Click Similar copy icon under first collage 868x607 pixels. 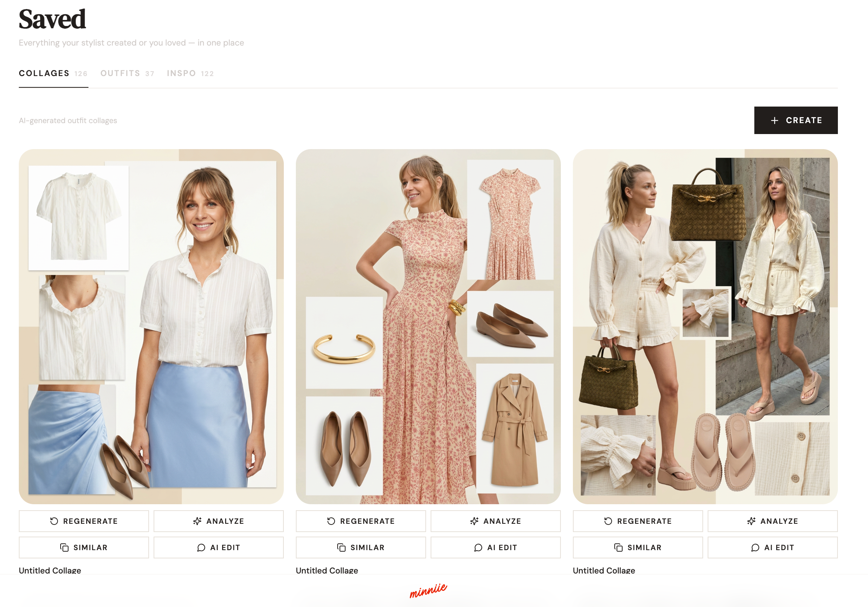click(64, 548)
